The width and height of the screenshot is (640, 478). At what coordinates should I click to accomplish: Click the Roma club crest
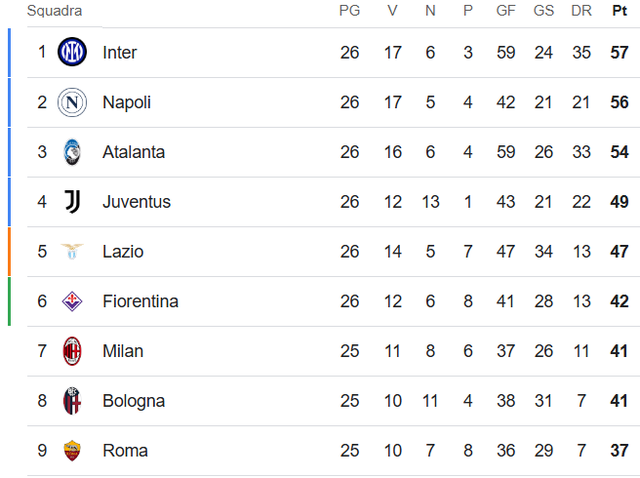(72, 451)
